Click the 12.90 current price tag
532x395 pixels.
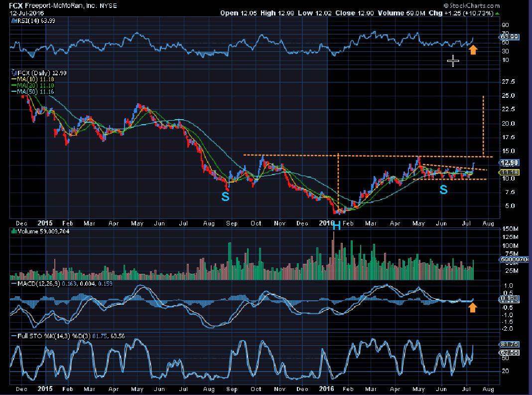click(x=508, y=163)
